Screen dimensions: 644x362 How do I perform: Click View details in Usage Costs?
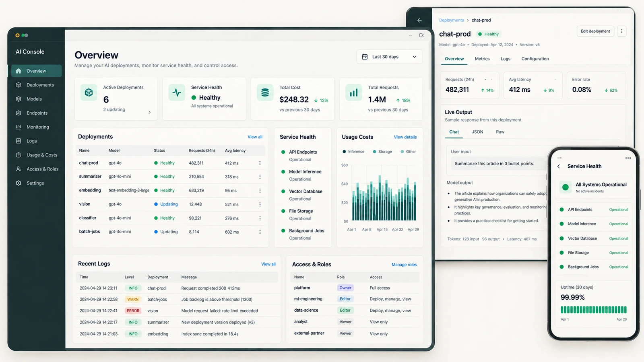pyautogui.click(x=405, y=137)
